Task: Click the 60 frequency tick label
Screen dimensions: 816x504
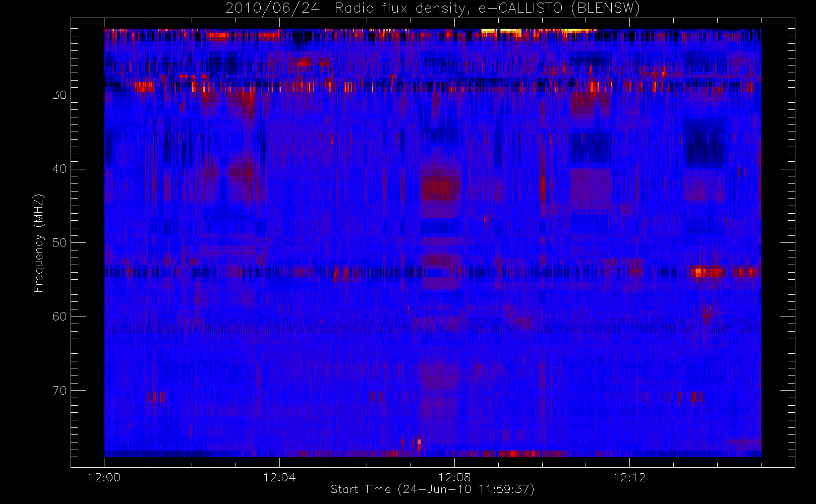Action: [x=60, y=317]
